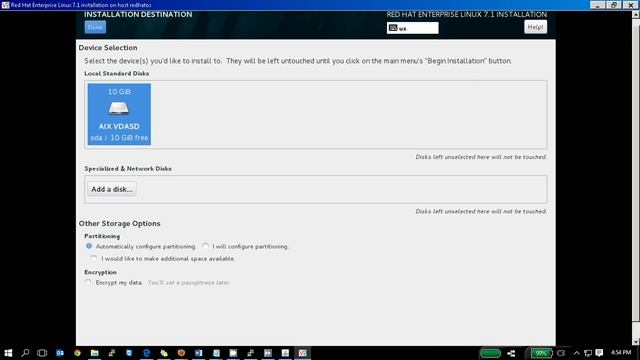Click the VNC window title bar icon
This screenshot has width=640, height=360.
pos(5,5)
